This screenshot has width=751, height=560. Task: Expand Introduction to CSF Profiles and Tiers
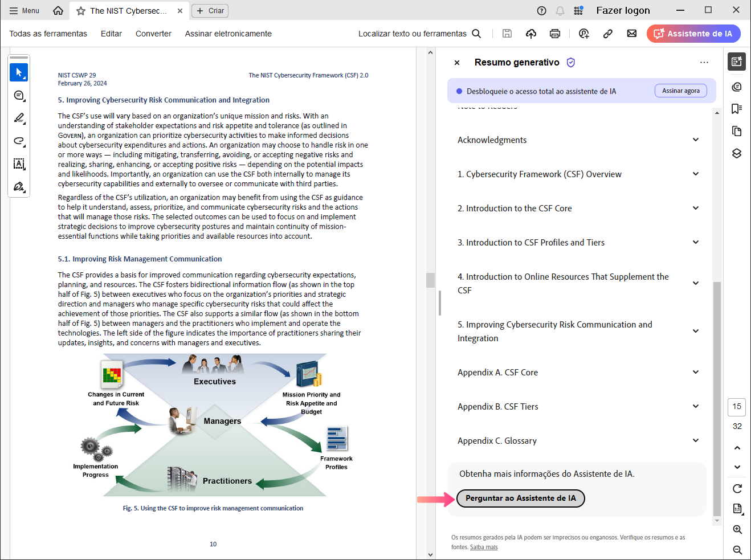[x=696, y=242]
